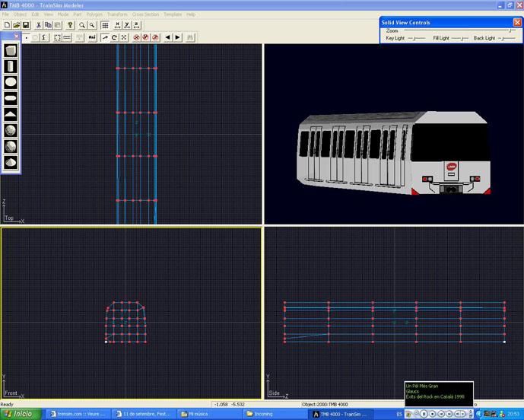Click the New file icon
This screenshot has width=524, height=420.
[x=6, y=25]
